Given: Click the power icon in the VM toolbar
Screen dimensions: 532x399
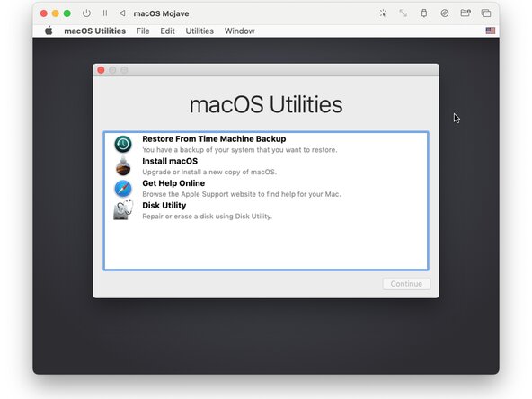Looking at the screenshot, I should click(x=86, y=13).
